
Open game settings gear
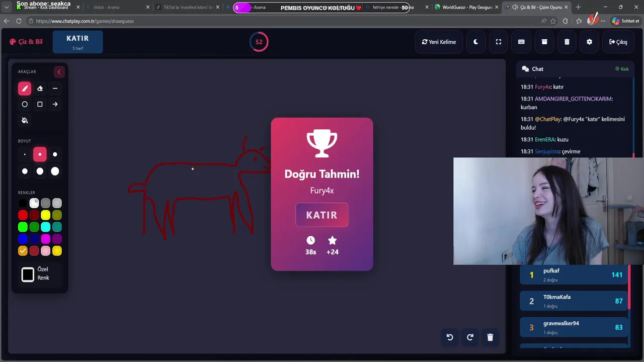pyautogui.click(x=590, y=42)
